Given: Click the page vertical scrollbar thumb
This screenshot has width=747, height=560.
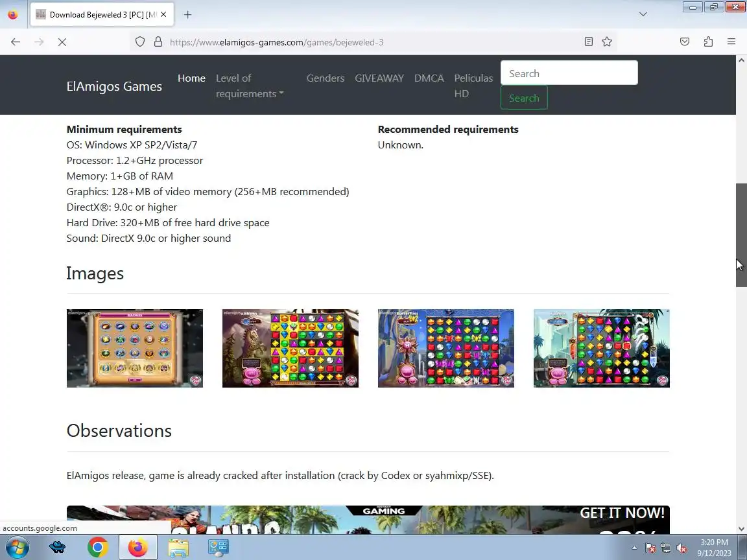Looking at the screenshot, I should [741, 235].
